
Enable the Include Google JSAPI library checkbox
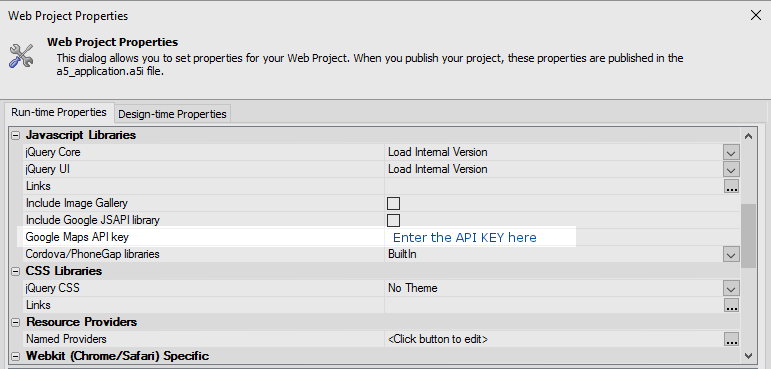[393, 220]
